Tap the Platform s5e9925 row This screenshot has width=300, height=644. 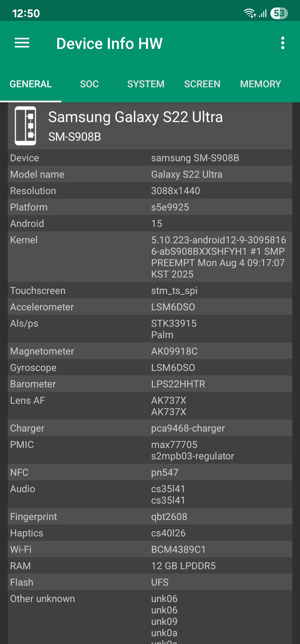[x=150, y=207]
